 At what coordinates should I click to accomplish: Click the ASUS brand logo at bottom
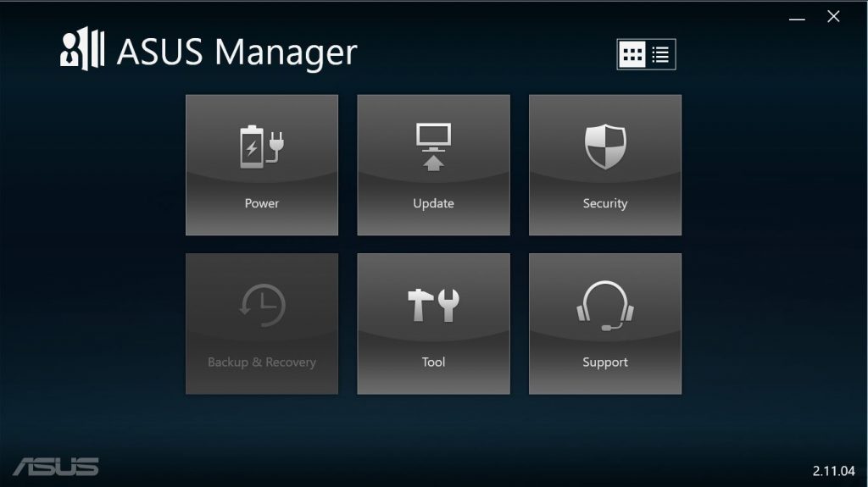pyautogui.click(x=56, y=467)
